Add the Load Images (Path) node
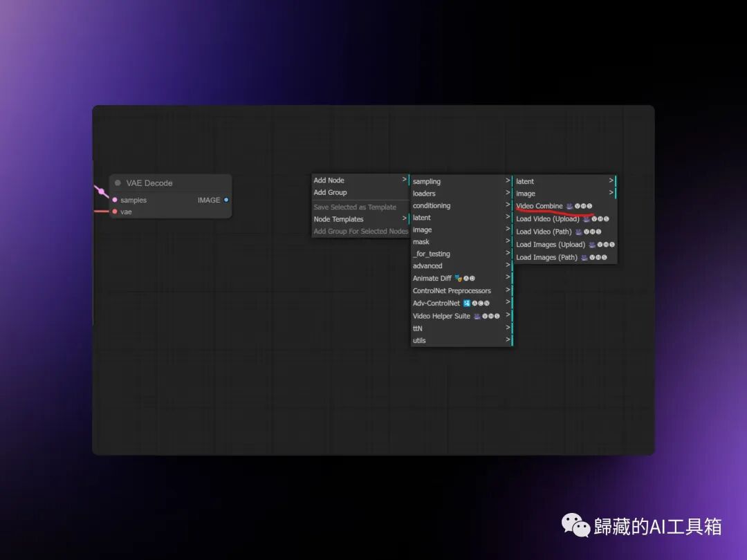The height and width of the screenshot is (560, 747). (565, 257)
